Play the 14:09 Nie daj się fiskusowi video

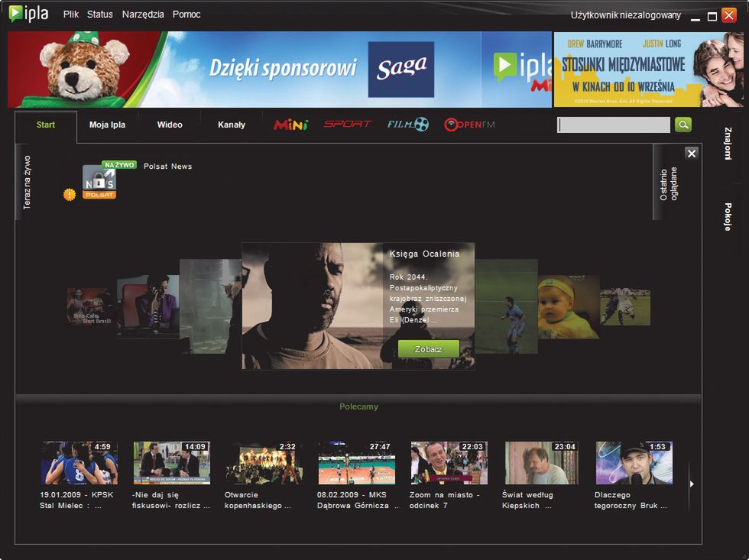pos(171,463)
